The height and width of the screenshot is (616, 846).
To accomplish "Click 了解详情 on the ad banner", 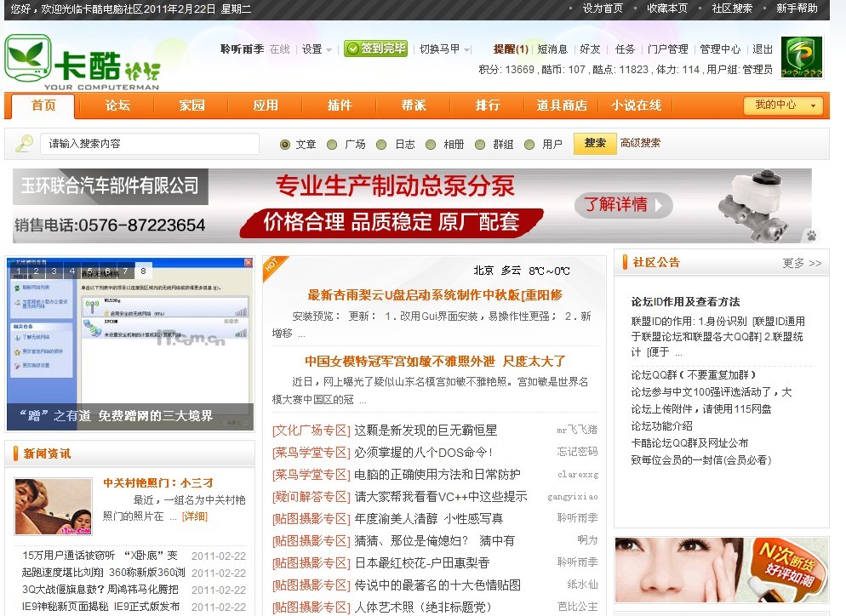I will (x=624, y=205).
